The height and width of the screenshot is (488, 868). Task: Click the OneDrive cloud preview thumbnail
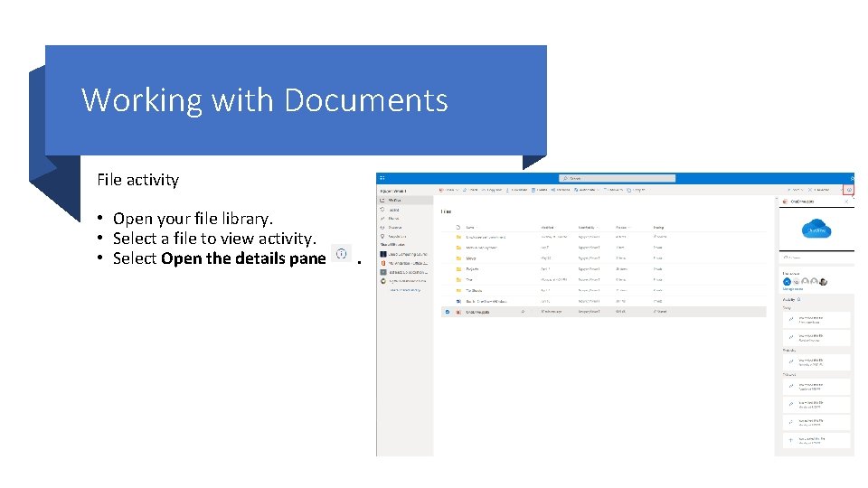[x=816, y=229]
